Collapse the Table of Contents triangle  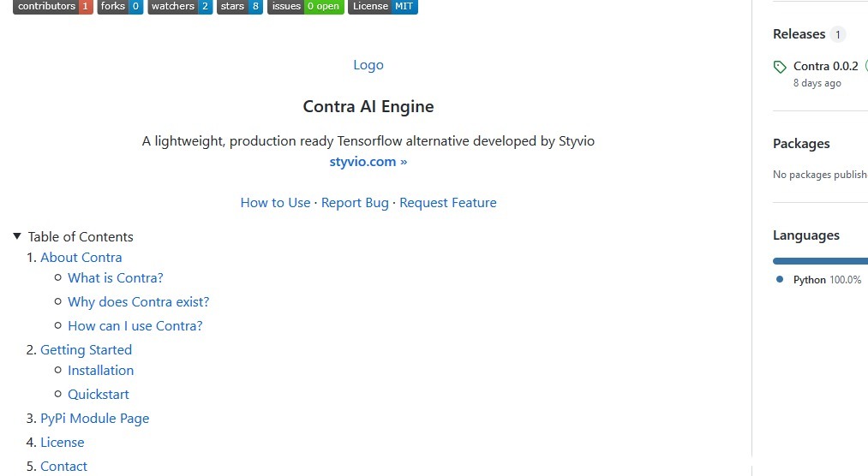pos(17,236)
